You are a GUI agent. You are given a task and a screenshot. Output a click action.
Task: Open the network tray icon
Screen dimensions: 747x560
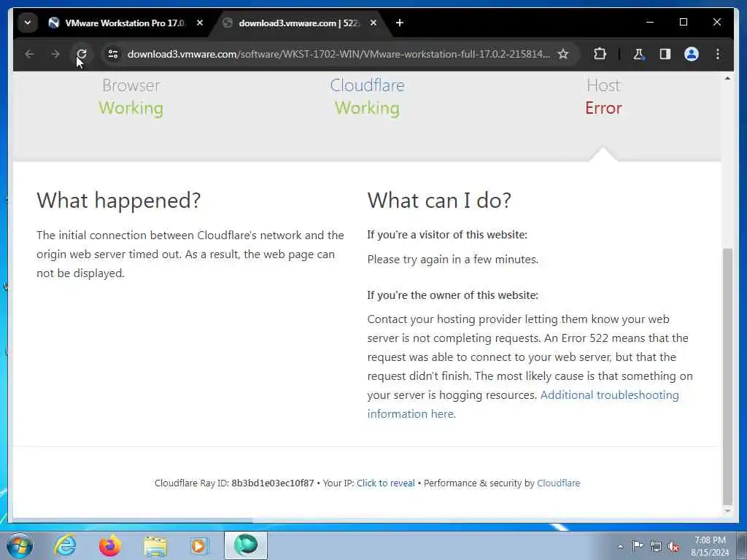pos(656,546)
